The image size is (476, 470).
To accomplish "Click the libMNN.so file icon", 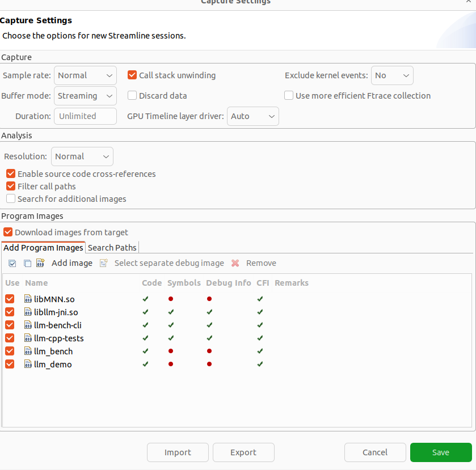I will pos(28,299).
